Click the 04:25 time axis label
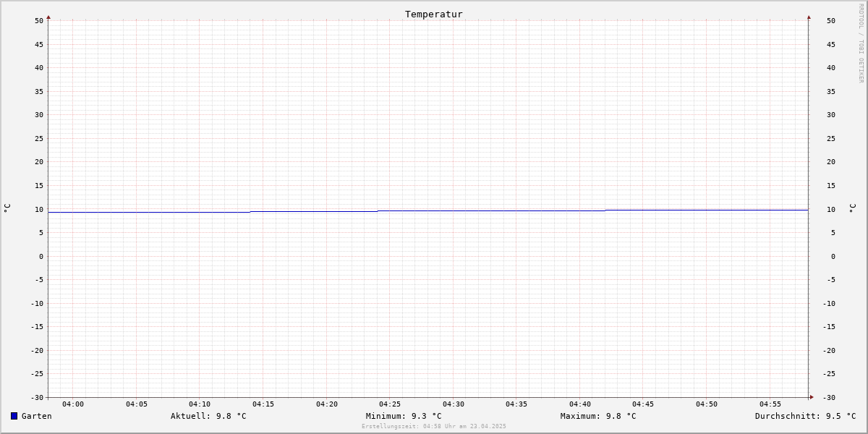Image resolution: width=868 pixels, height=434 pixels. click(x=390, y=404)
